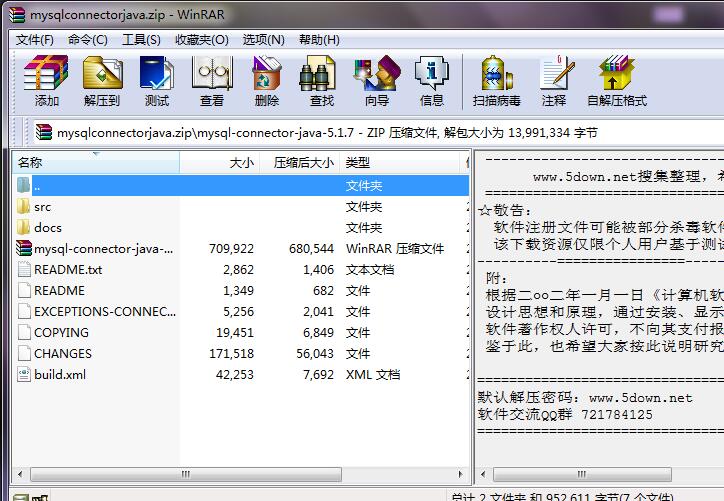Viewport: 724px width, 501px height.
Task: Click the 171,518 size value for CHANGES
Action: 231,353
